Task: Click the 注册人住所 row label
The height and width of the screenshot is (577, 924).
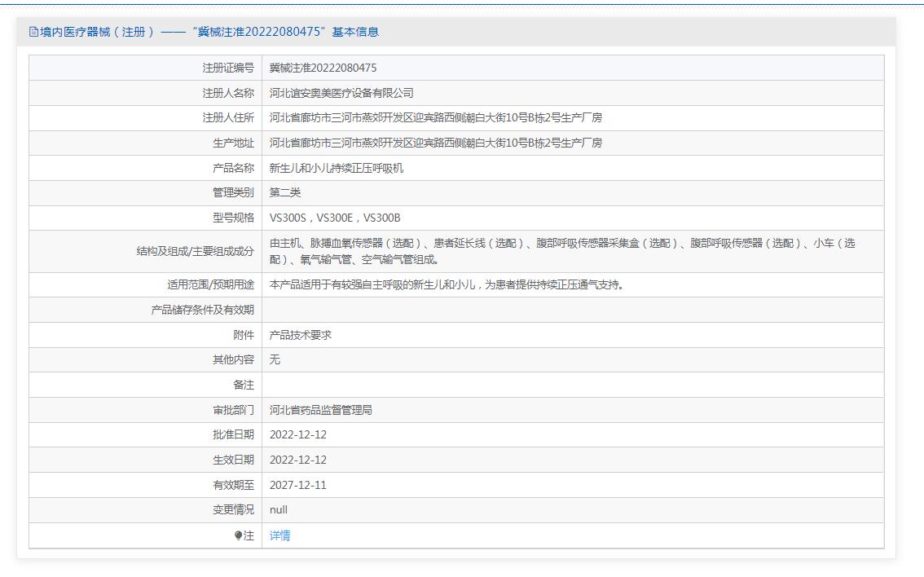Action: [x=228, y=118]
